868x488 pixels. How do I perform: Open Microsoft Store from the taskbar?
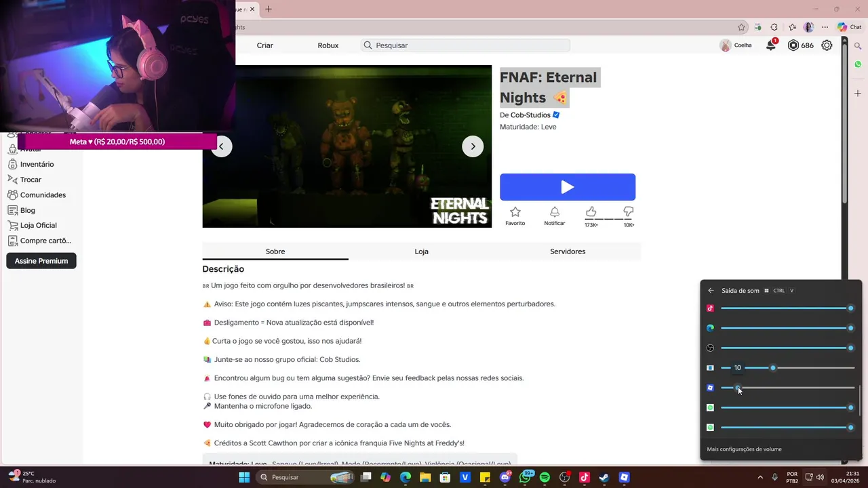pyautogui.click(x=446, y=477)
